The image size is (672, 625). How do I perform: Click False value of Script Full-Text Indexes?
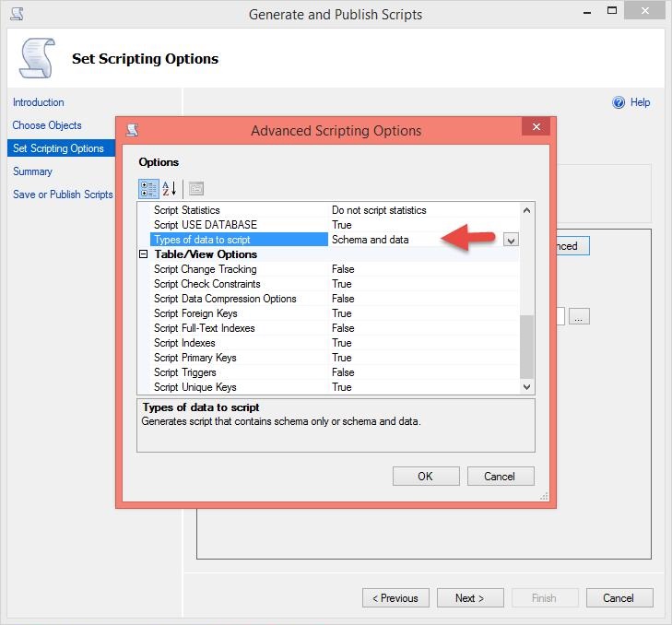tap(343, 328)
